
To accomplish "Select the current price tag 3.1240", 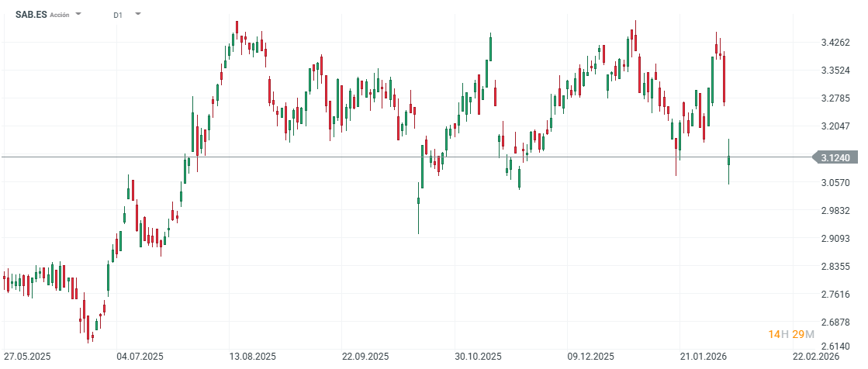I will point(835,157).
